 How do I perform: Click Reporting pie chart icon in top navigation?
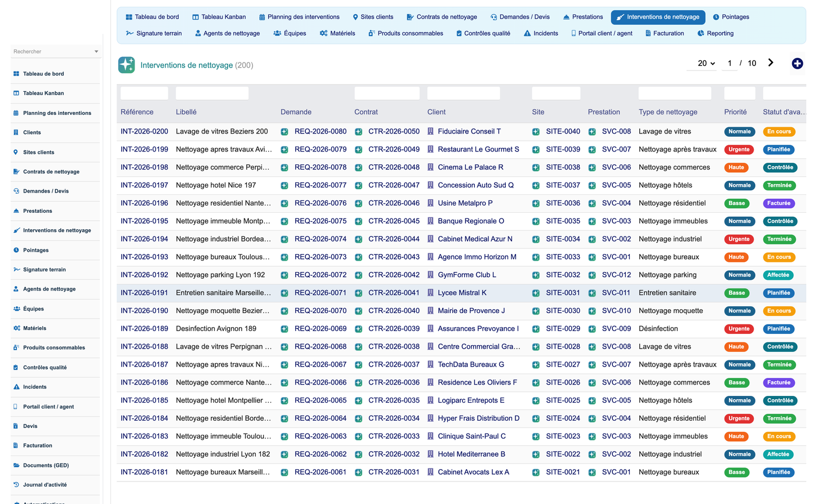click(701, 33)
